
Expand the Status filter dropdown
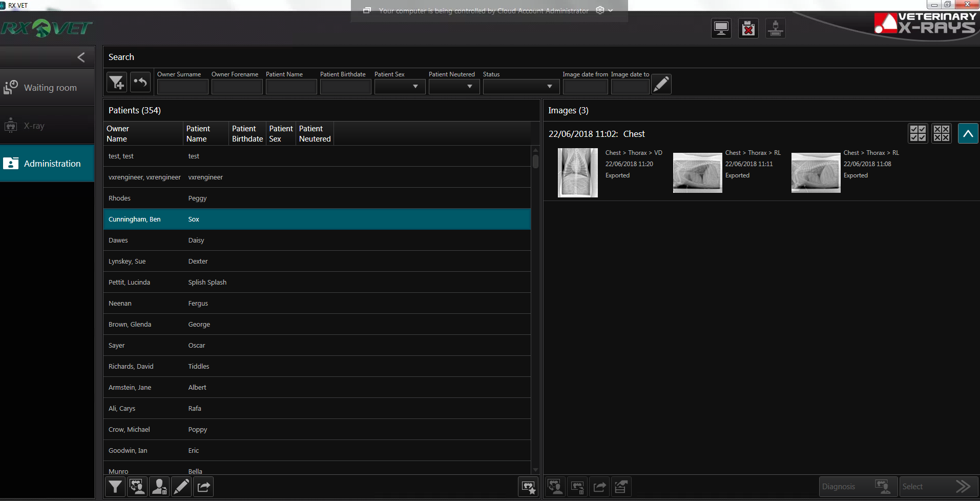pos(520,87)
